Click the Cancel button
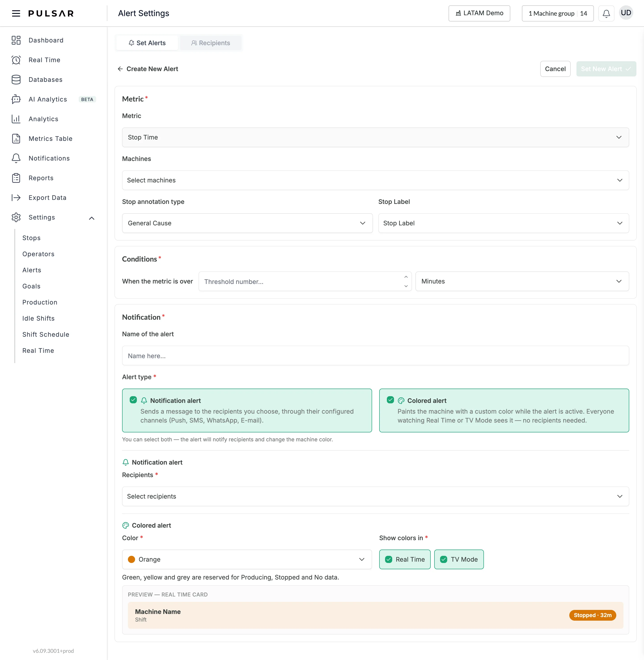The height and width of the screenshot is (660, 644). pos(555,69)
